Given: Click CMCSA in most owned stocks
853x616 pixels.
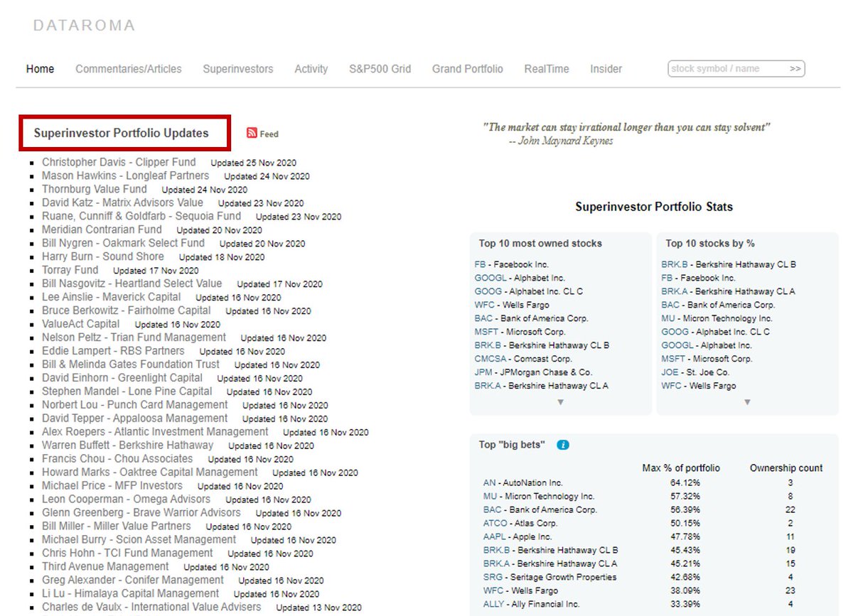Looking at the screenshot, I should click(490, 359).
